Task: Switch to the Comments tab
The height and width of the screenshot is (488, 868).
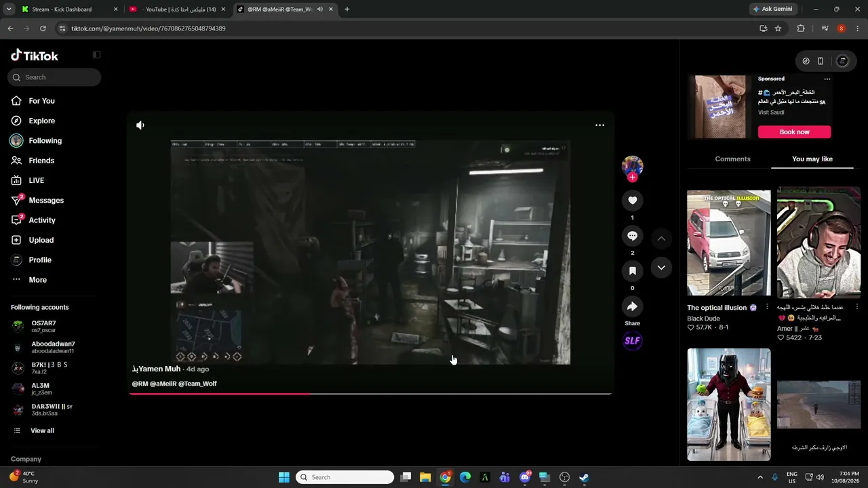Action: tap(732, 159)
